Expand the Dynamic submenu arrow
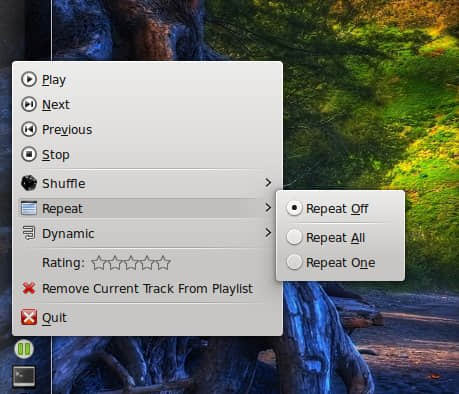 (x=268, y=233)
